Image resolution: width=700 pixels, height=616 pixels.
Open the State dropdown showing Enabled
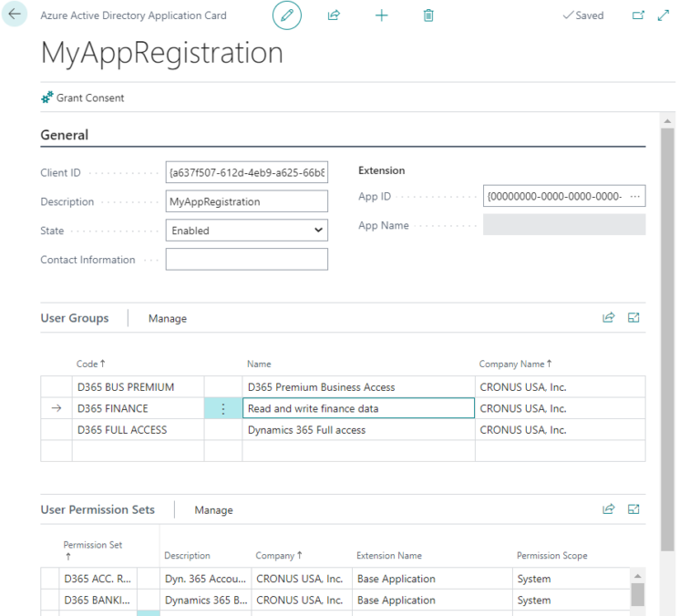point(246,231)
